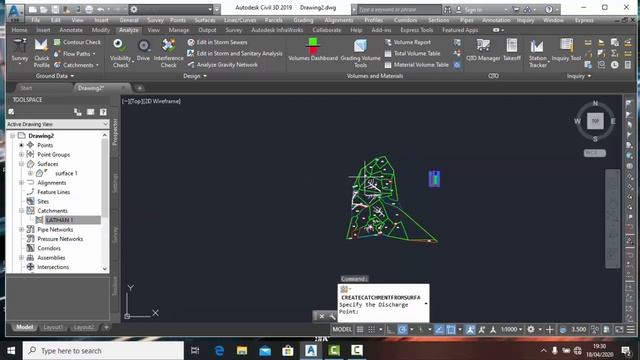Click the Top face of the ViewCube

point(595,121)
